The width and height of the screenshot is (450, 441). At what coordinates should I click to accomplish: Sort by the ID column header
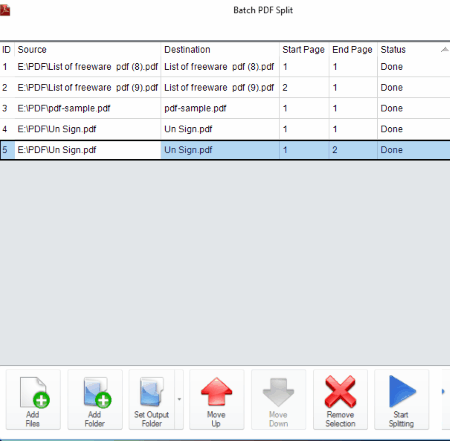(x=7, y=50)
